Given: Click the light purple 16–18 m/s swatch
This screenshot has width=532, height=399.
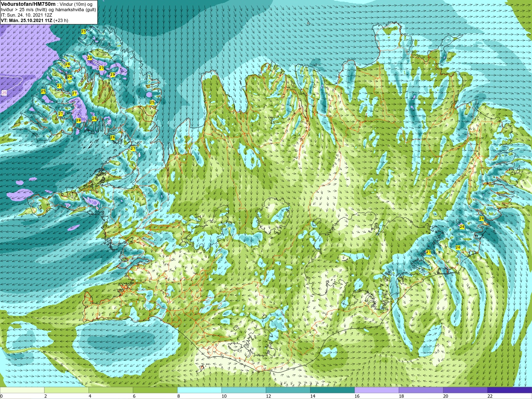Looking at the screenshot, I should point(377,390).
